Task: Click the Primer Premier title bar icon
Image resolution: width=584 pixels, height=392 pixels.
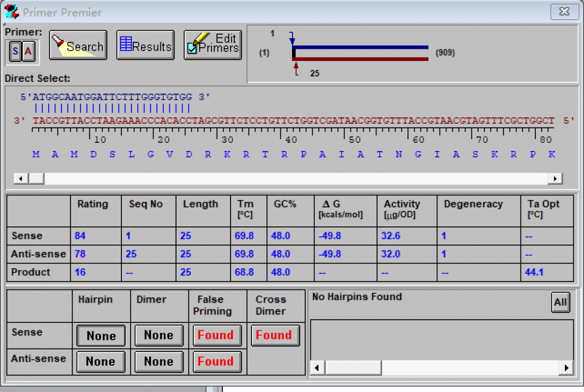Action: pyautogui.click(x=11, y=12)
